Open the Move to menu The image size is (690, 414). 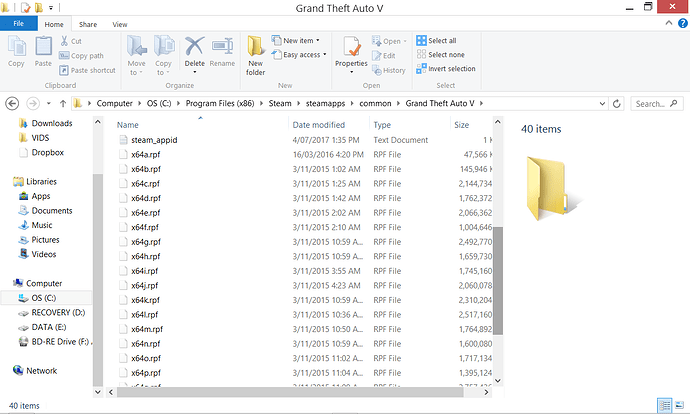click(136, 55)
